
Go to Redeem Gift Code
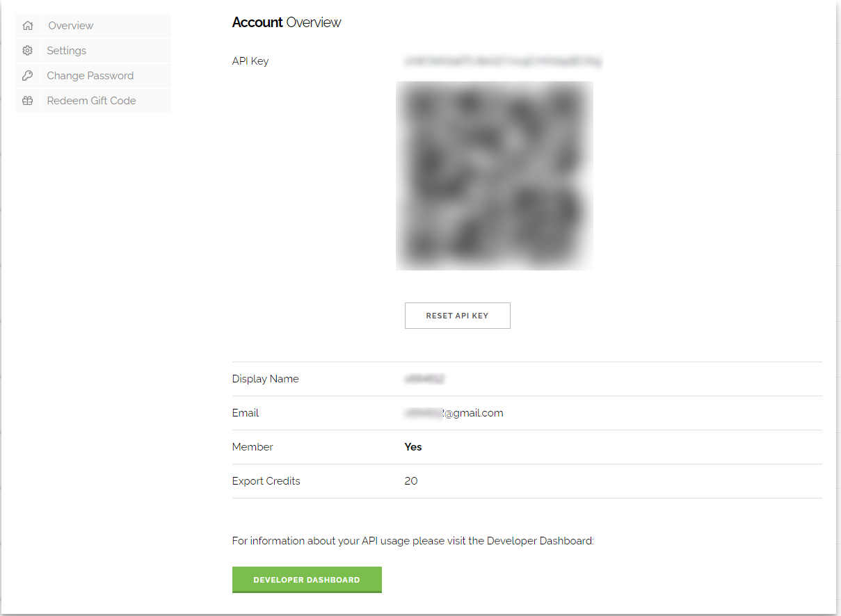91,100
